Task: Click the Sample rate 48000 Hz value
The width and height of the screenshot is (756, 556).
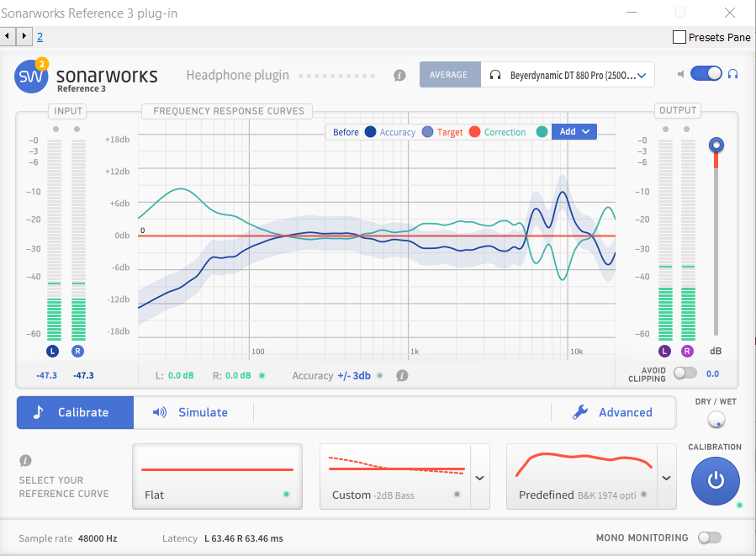Action: click(98, 538)
